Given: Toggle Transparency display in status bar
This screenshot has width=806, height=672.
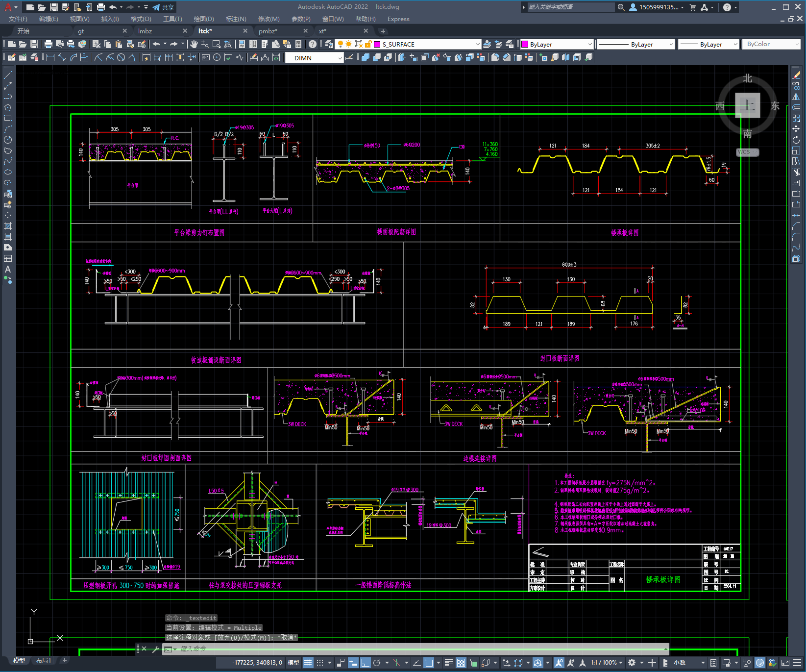Looking at the screenshot, I should pos(461,663).
